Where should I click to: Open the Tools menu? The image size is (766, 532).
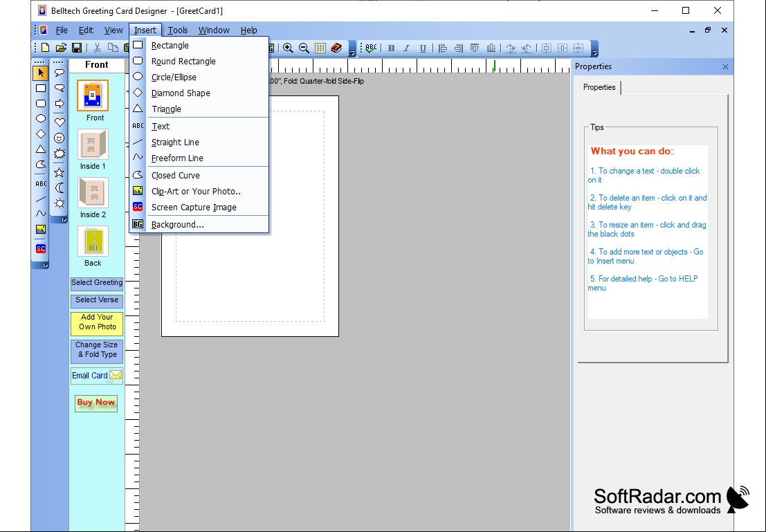178,30
